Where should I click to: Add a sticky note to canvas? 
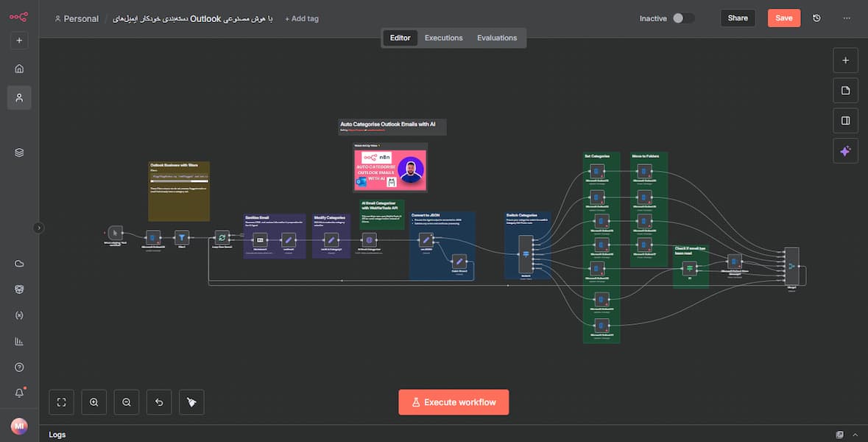tap(845, 91)
